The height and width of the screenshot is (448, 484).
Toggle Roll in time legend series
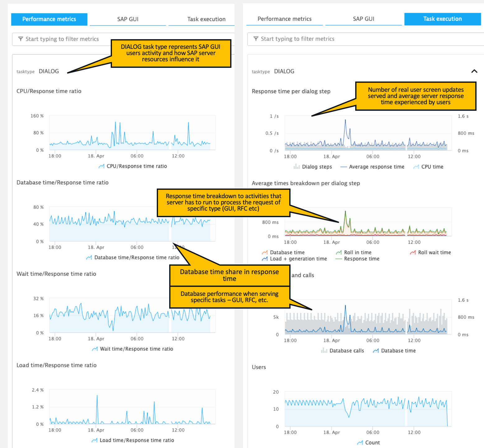354,253
